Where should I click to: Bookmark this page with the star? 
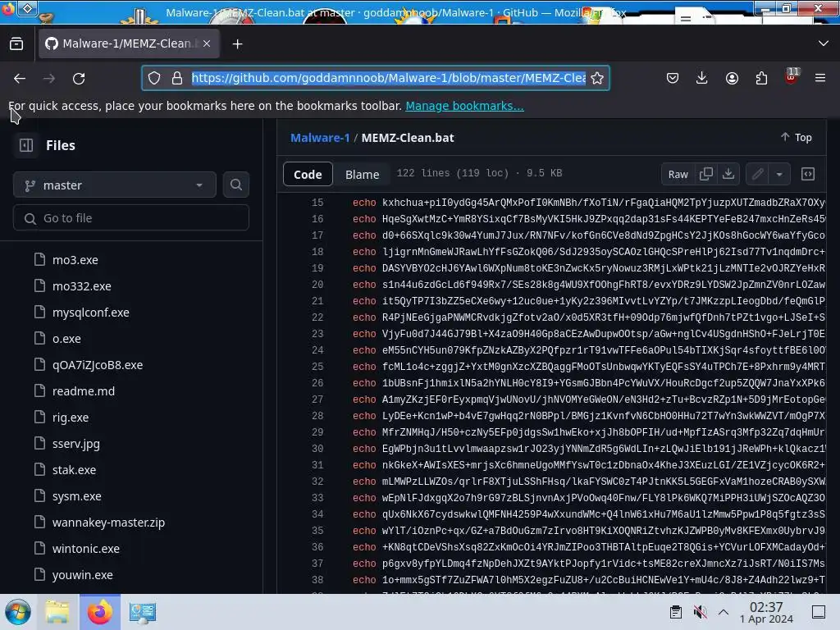[597, 78]
